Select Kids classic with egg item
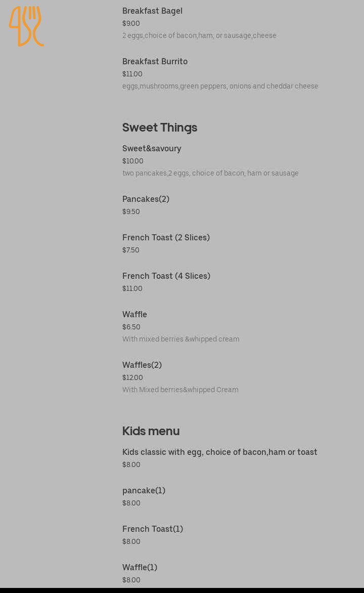This screenshot has height=593, width=364. (220, 452)
